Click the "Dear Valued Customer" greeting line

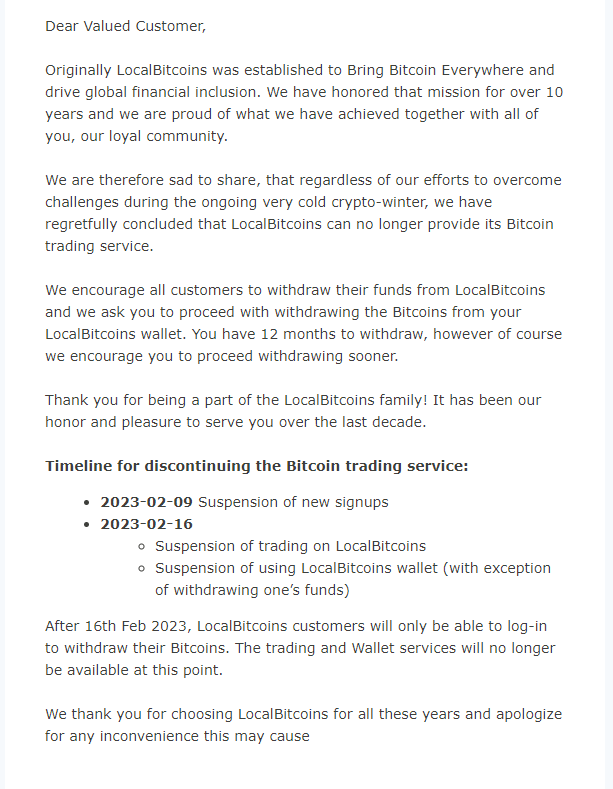pos(125,26)
